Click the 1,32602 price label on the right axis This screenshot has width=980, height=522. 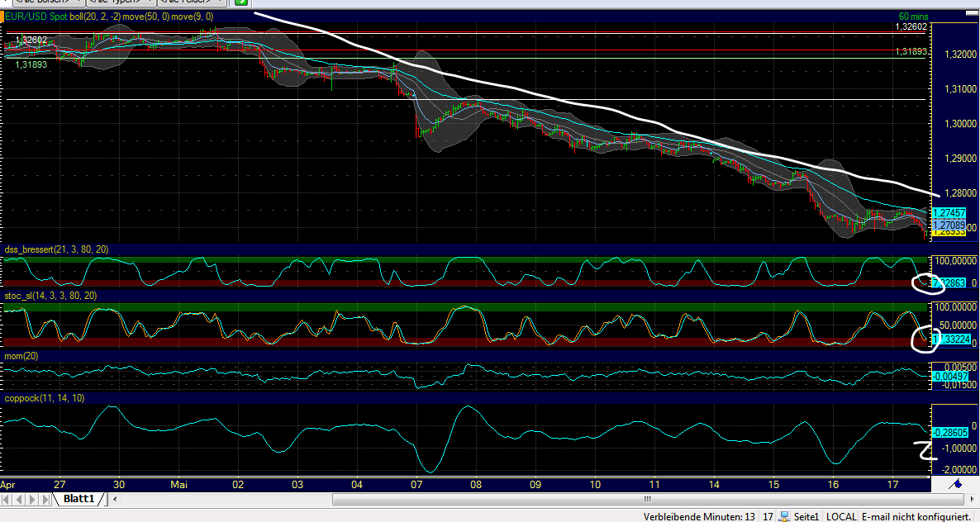pos(911,27)
